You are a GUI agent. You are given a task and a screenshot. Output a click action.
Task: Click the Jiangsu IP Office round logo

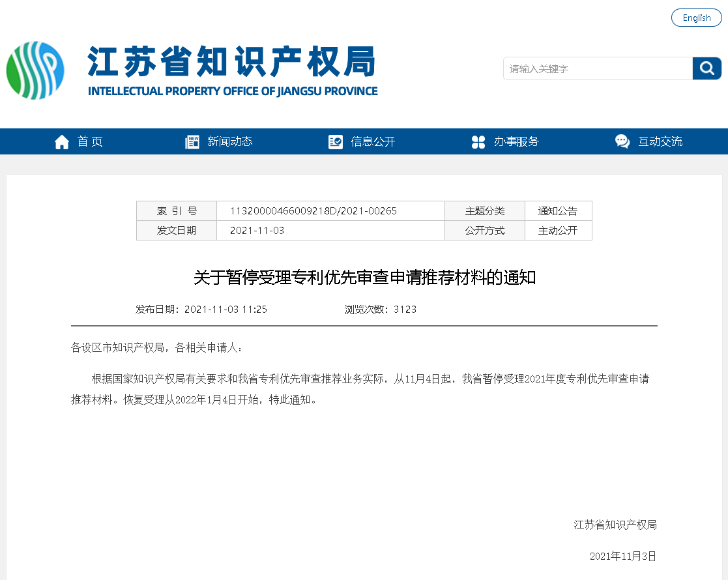click(35, 70)
